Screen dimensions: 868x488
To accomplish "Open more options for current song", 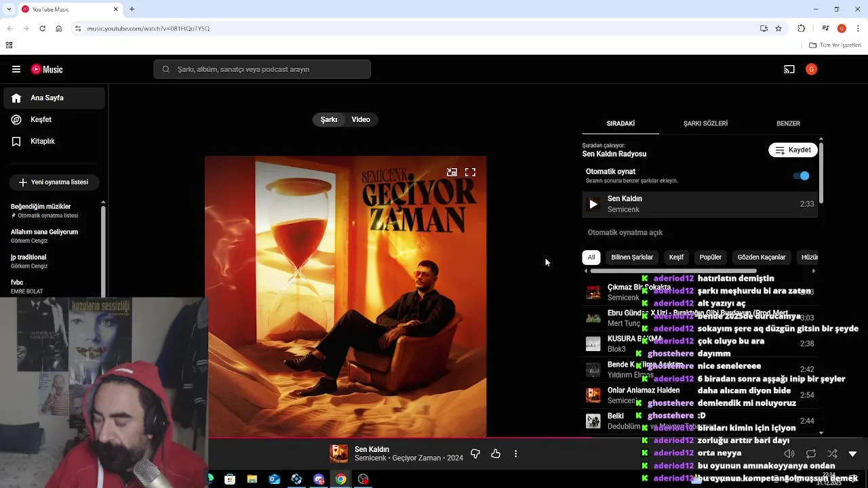I will click(x=516, y=453).
